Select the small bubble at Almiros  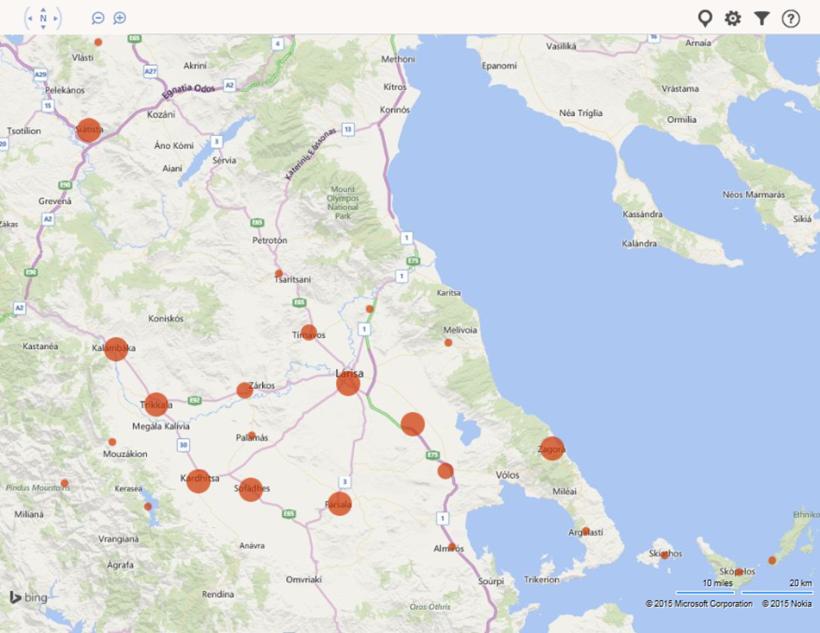coord(452,547)
